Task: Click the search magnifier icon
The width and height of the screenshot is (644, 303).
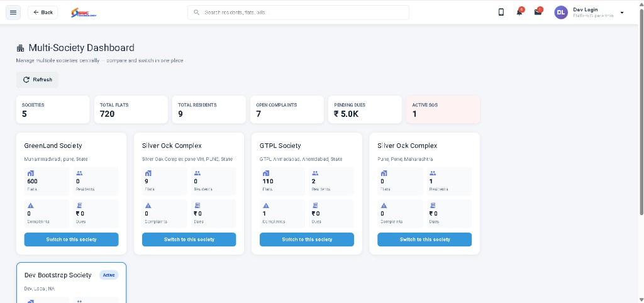Action: coord(196,13)
